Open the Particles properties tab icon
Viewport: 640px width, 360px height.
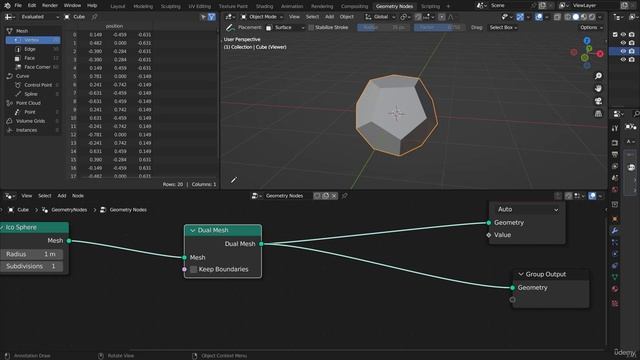[615, 242]
